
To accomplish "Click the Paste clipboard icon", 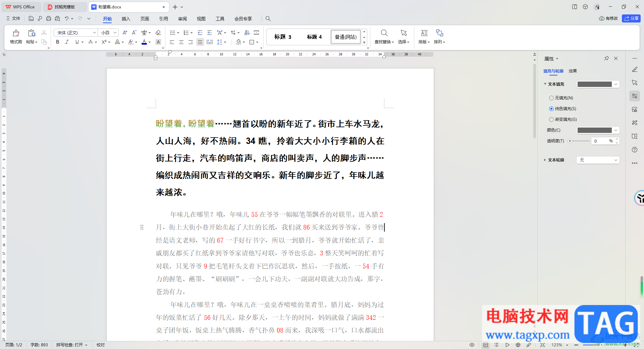I will click(32, 33).
